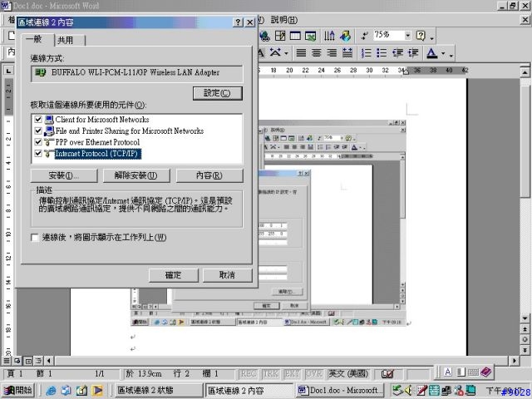Open the 說明(H) Help menu
532x399 pixels.
(284, 20)
